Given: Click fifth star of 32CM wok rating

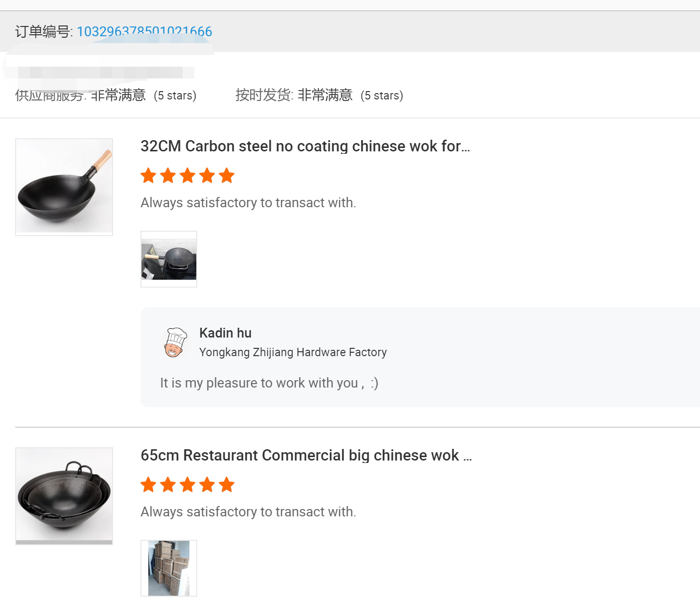Looking at the screenshot, I should pos(227,175).
